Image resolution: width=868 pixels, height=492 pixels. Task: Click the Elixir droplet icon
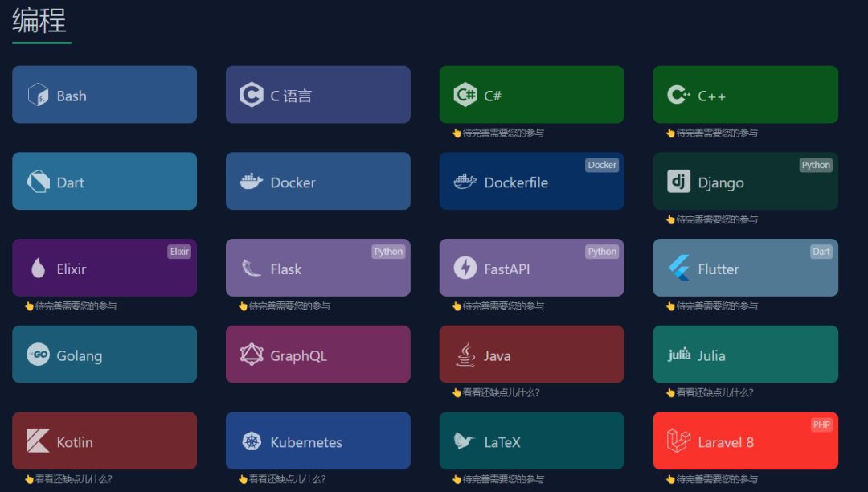point(39,268)
